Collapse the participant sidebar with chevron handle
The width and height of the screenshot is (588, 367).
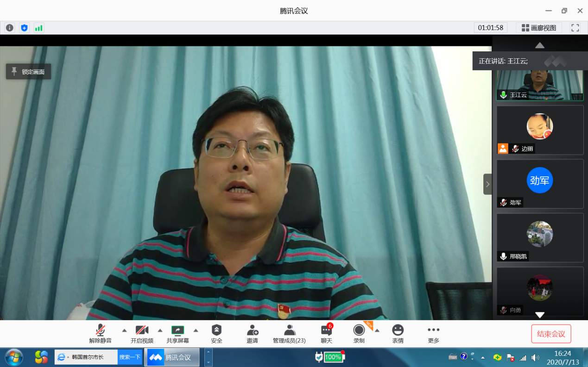[487, 184]
